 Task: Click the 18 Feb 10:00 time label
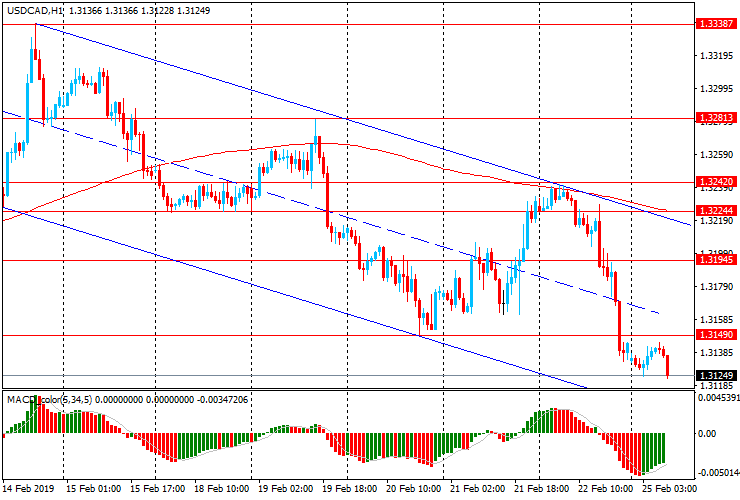222,489
